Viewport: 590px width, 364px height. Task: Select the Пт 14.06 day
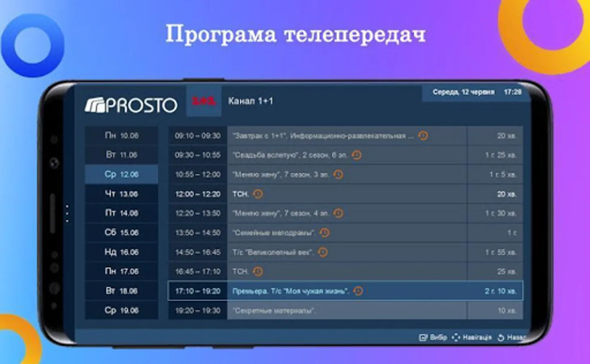[121, 213]
